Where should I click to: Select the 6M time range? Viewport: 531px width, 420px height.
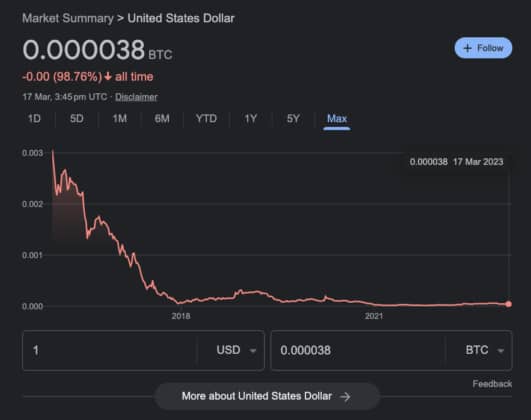click(x=162, y=119)
